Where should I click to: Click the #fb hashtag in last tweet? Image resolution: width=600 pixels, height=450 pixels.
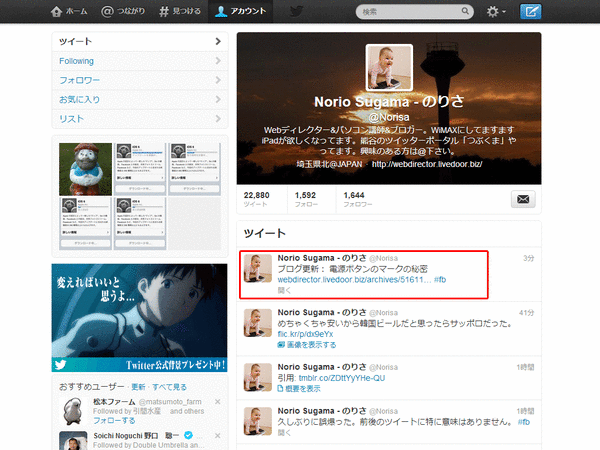click(524, 422)
